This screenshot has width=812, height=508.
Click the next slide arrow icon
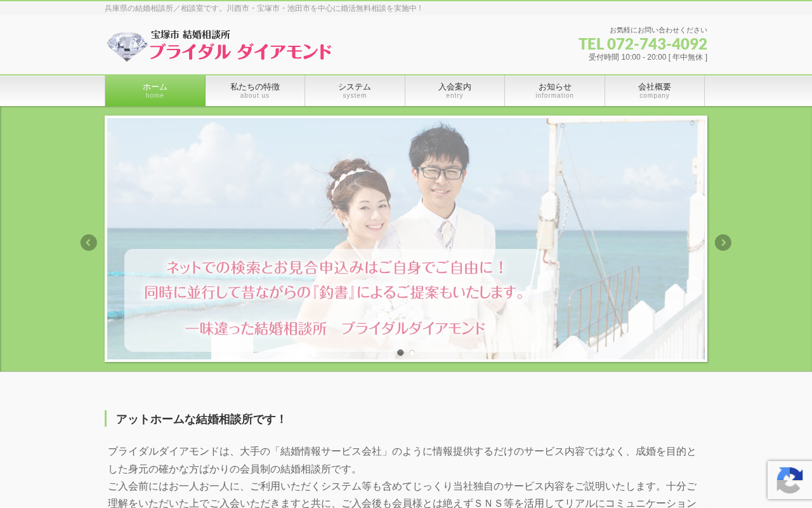point(723,243)
